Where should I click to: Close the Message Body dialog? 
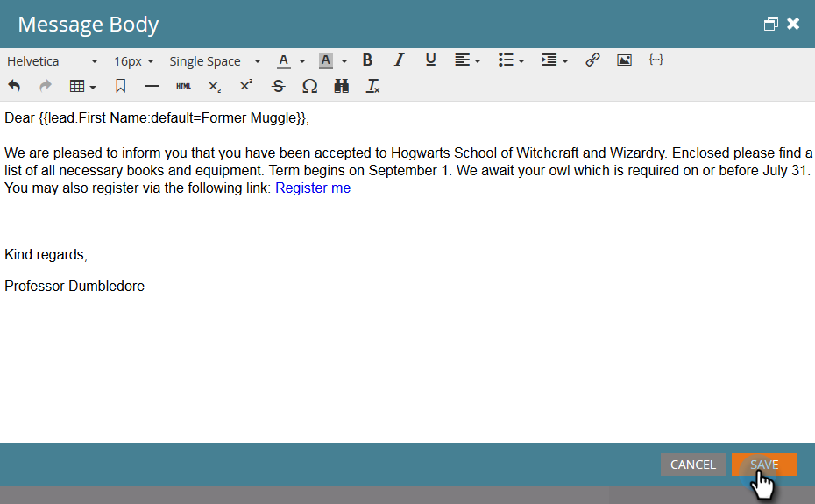coord(793,24)
